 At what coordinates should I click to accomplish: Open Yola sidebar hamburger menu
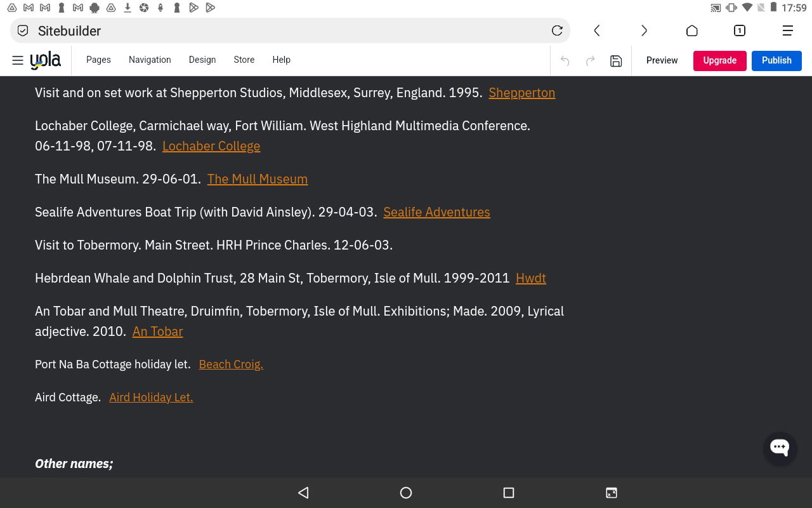click(18, 60)
